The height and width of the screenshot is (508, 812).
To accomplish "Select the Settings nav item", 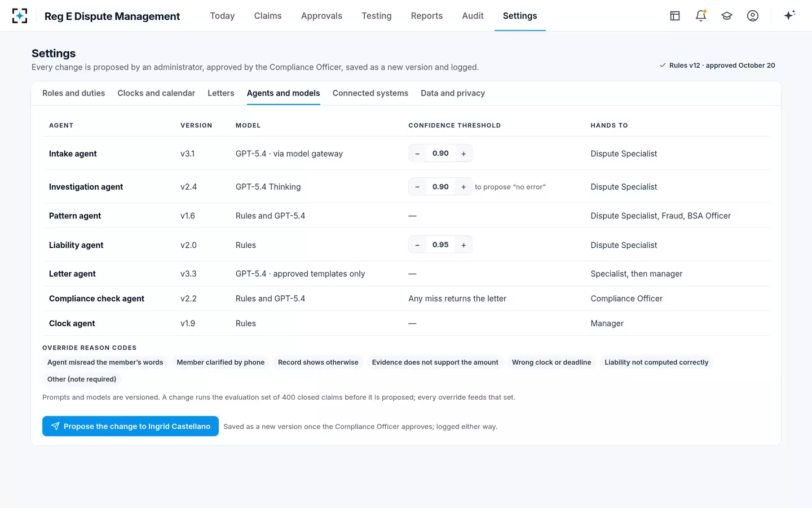I will [x=520, y=16].
